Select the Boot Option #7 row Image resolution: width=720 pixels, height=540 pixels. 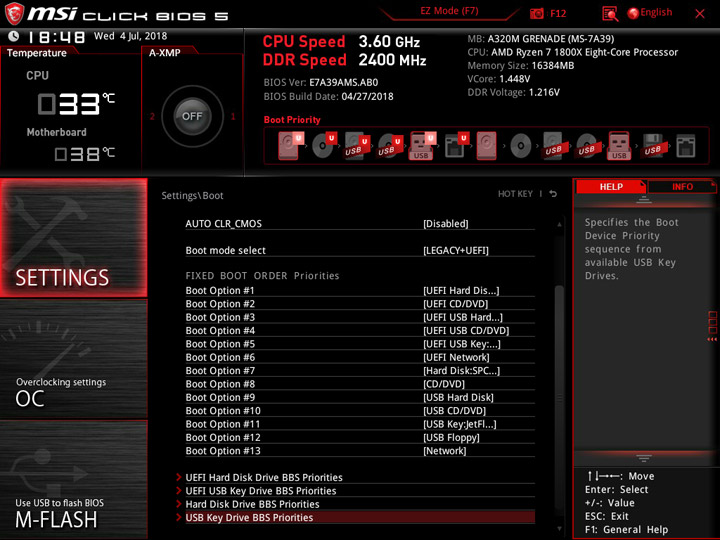(x=360, y=370)
